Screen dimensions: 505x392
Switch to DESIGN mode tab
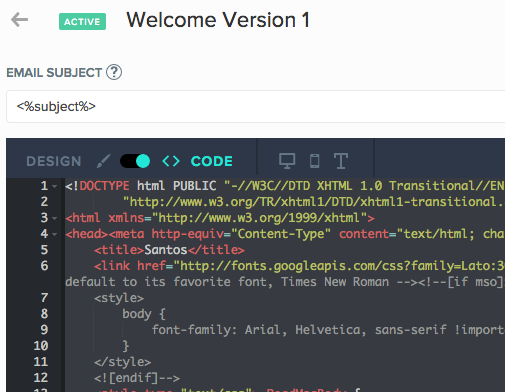(54, 161)
